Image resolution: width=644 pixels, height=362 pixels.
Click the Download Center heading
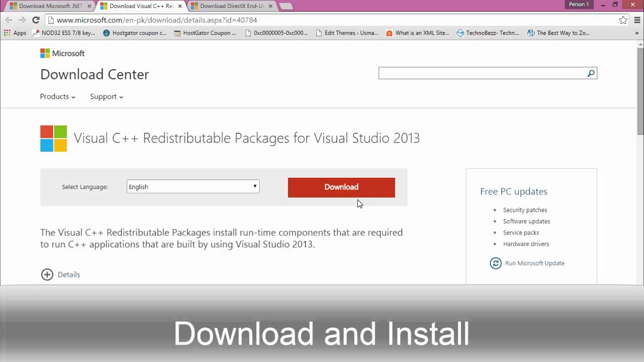click(95, 74)
